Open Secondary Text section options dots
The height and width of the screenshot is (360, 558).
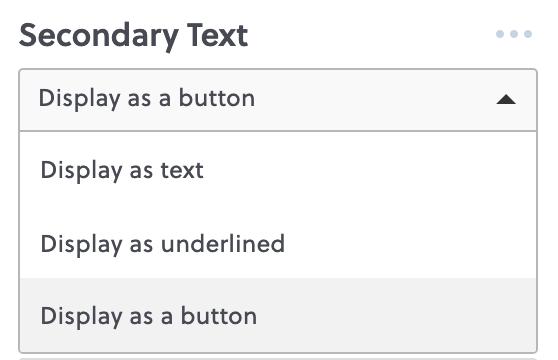pyautogui.click(x=514, y=34)
